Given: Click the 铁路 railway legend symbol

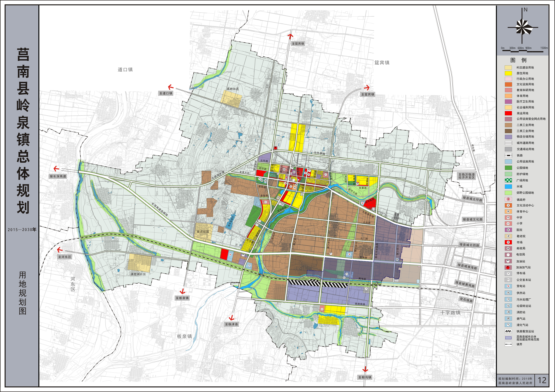Looking at the screenshot, I should click(x=508, y=155).
